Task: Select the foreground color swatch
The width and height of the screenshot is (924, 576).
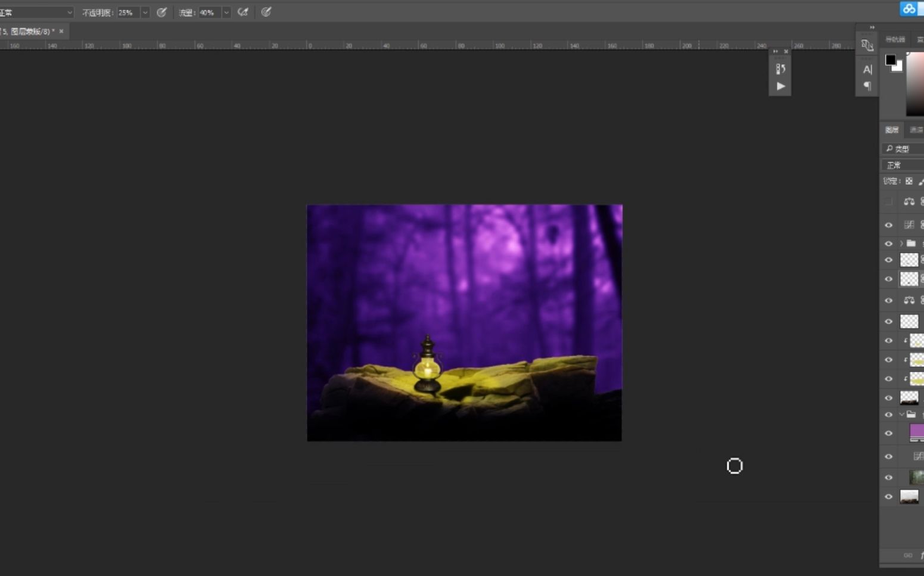Action: 891,60
